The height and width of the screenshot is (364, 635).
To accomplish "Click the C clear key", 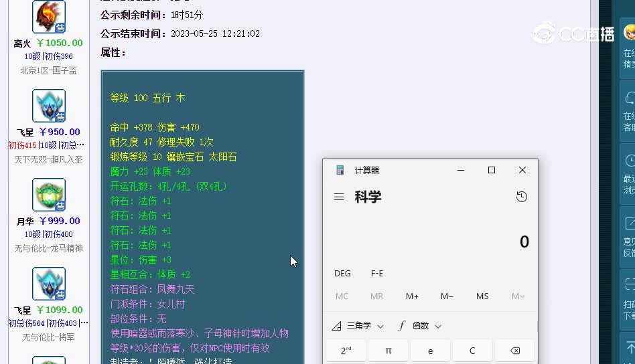I will point(472,351).
